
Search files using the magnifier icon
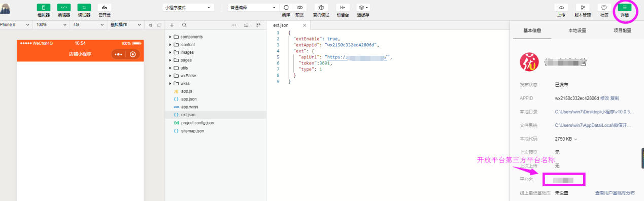point(184,25)
